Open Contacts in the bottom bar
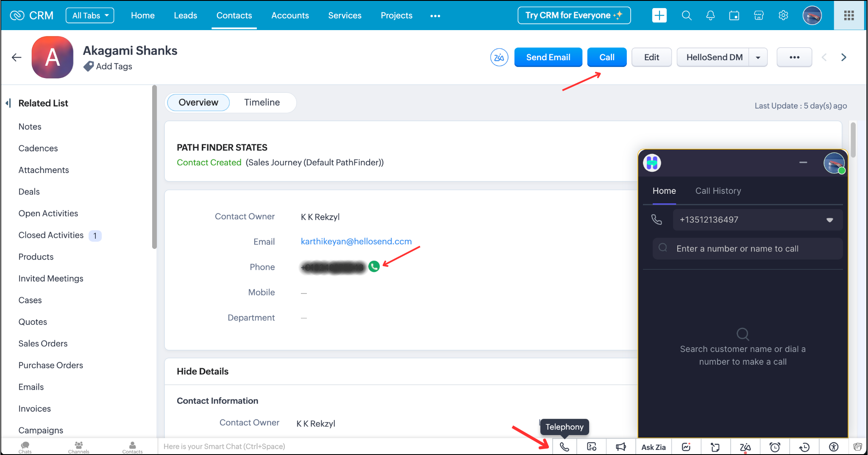This screenshot has height=455, width=868. pyautogui.click(x=133, y=447)
